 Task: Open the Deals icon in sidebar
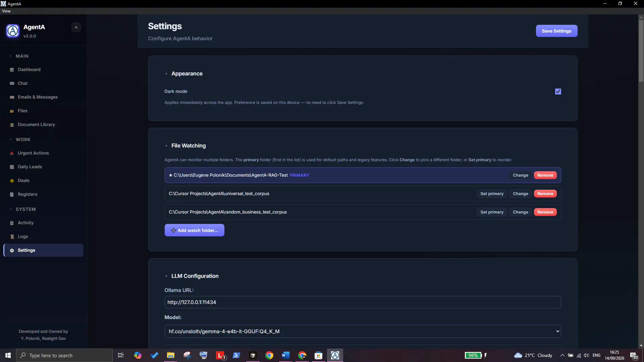pos(12,181)
